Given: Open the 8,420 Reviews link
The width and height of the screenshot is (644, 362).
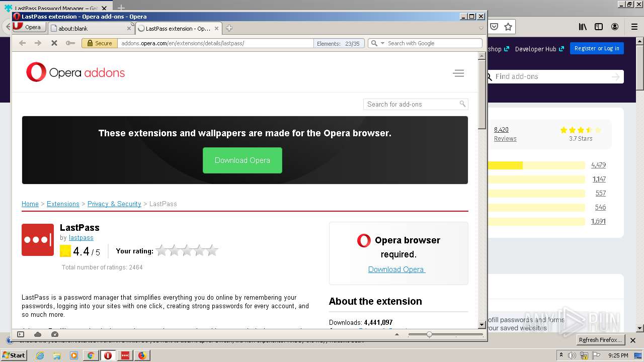Looking at the screenshot, I should pos(505,134).
